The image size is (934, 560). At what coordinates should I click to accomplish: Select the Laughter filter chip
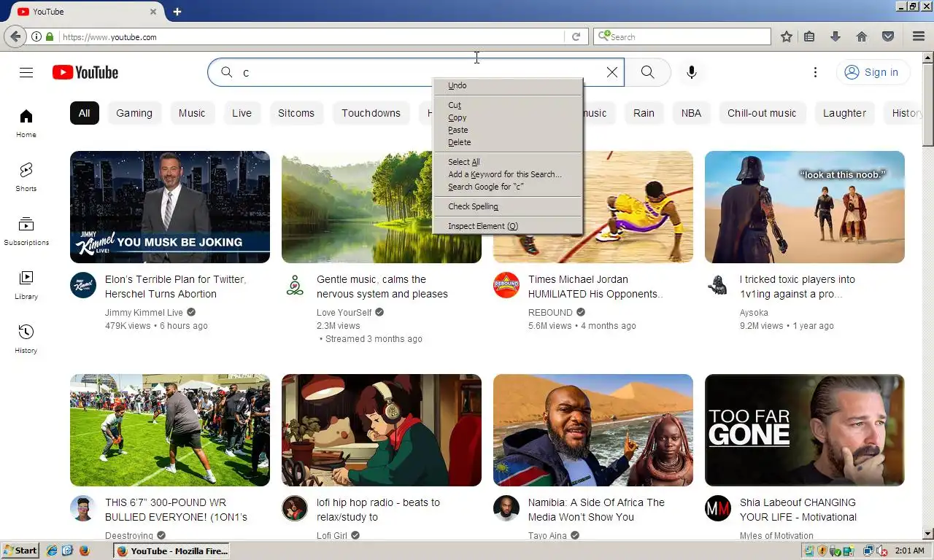tap(844, 113)
